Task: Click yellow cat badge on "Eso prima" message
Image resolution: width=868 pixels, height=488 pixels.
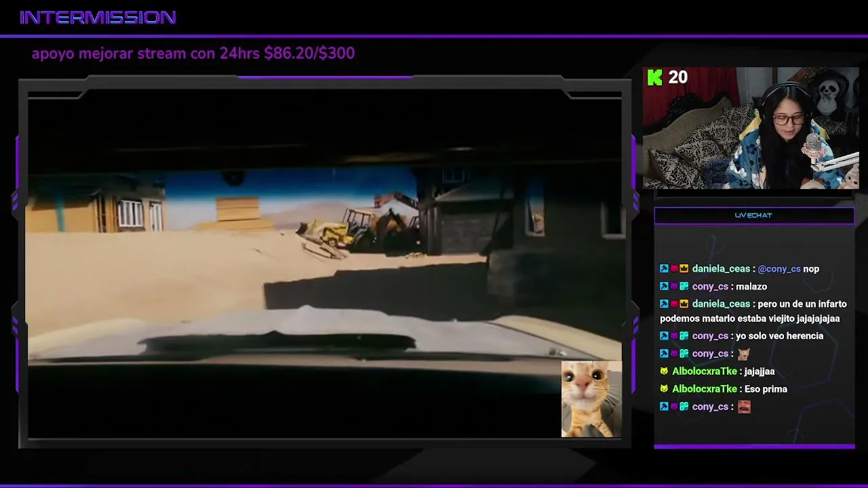Action: [664, 389]
